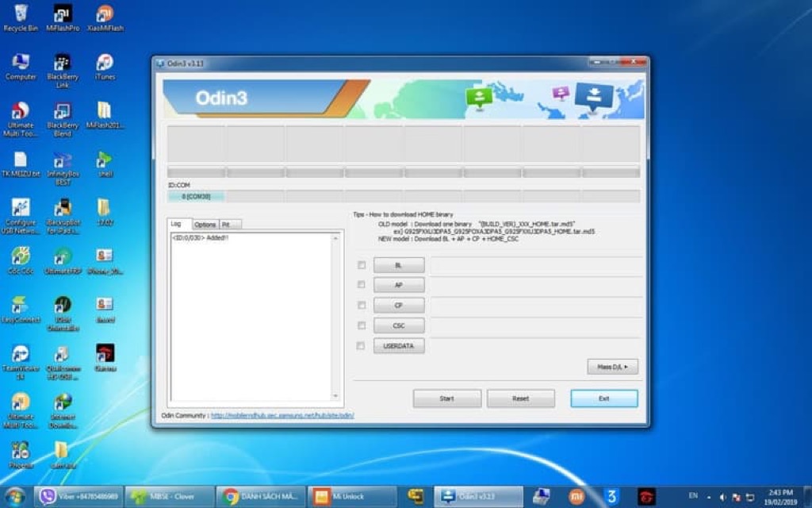This screenshot has width=812, height=508.
Task: Click the Windows Start orb
Action: [16, 497]
